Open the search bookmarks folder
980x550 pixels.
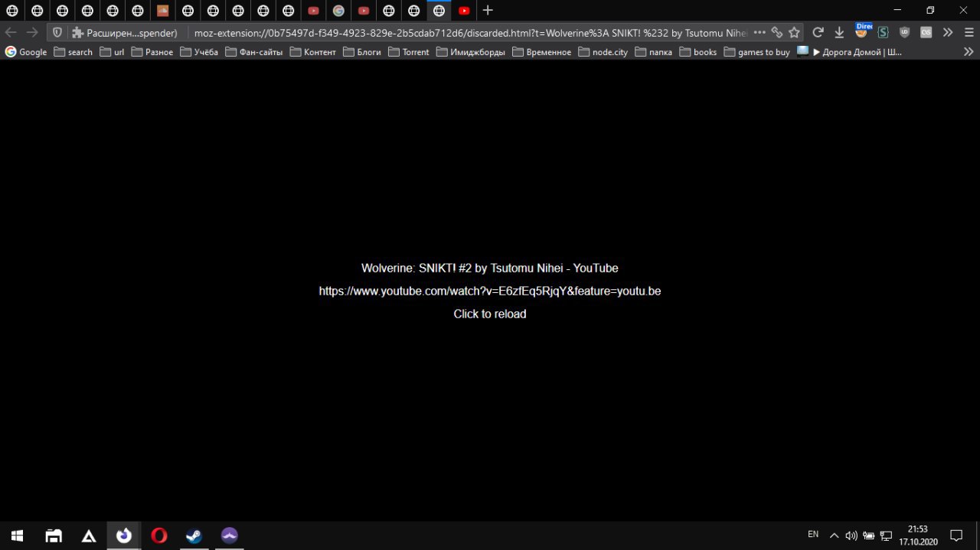73,52
